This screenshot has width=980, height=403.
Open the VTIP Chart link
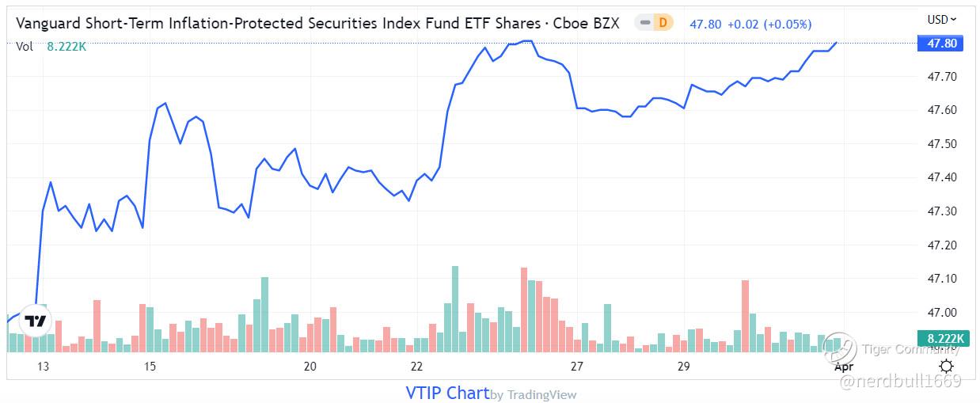tap(447, 393)
